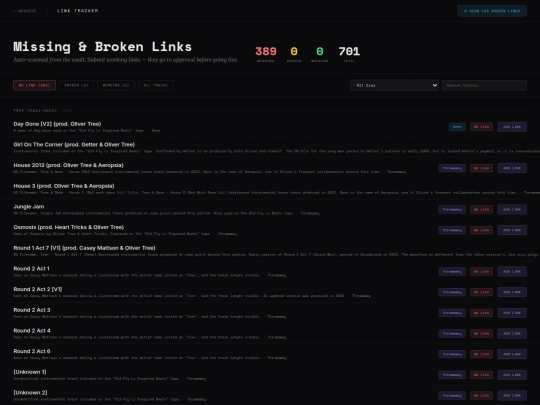The width and height of the screenshot is (540, 405).
Task: Add link for Round 2 Act 4
Action: 512,333
